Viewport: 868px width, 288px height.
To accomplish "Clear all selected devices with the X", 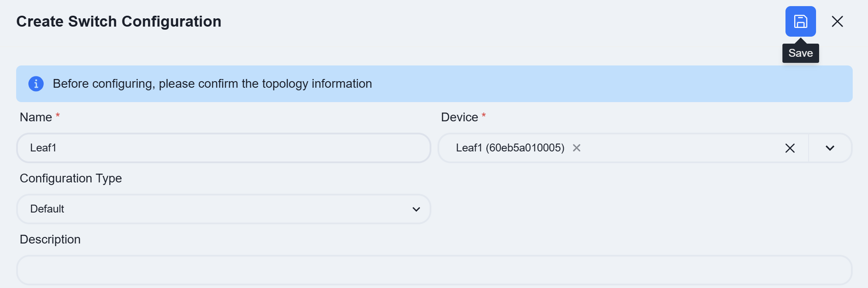I will 790,148.
